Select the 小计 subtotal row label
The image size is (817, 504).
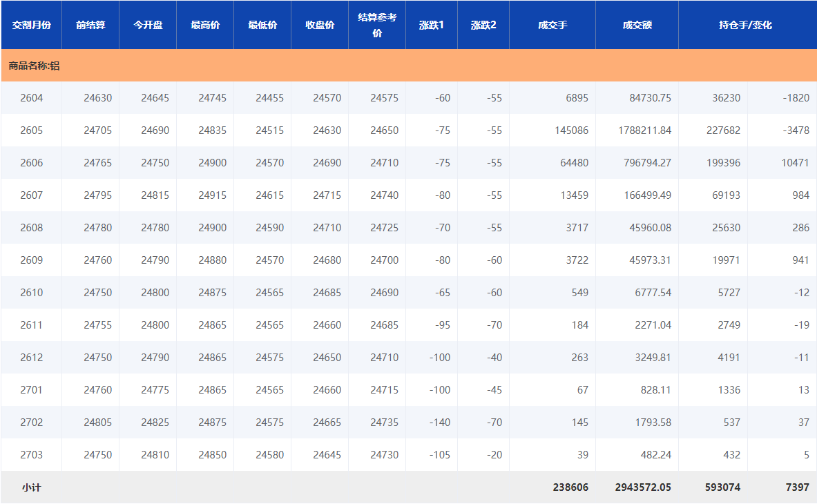pos(31,487)
